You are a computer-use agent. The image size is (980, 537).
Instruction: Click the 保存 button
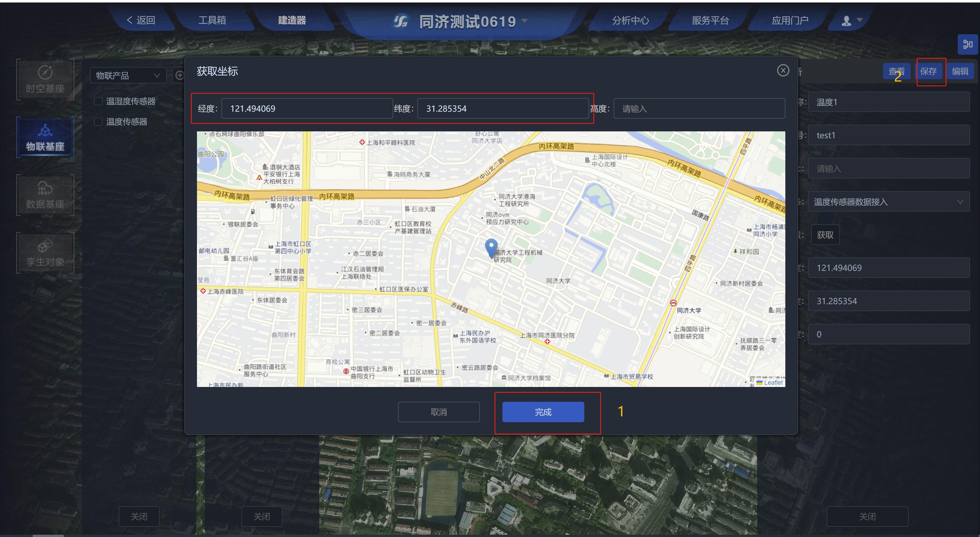928,71
